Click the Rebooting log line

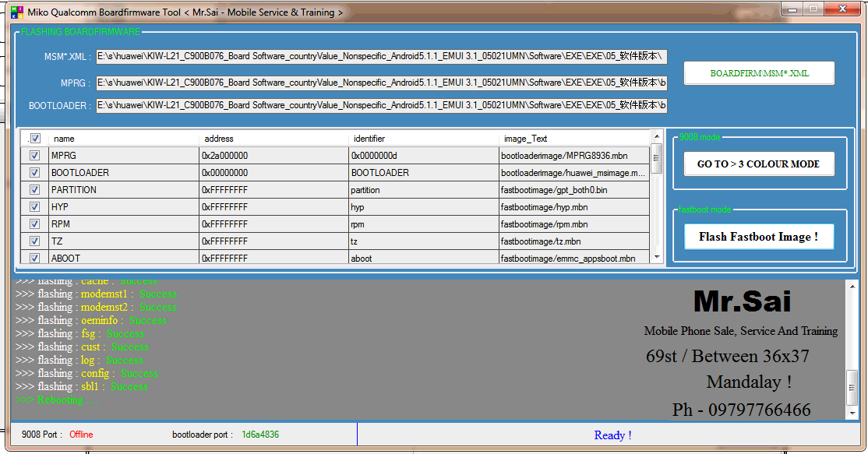click(x=58, y=399)
